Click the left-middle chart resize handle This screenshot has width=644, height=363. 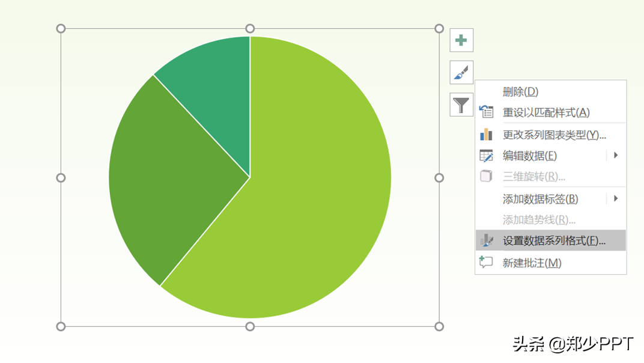tap(61, 178)
